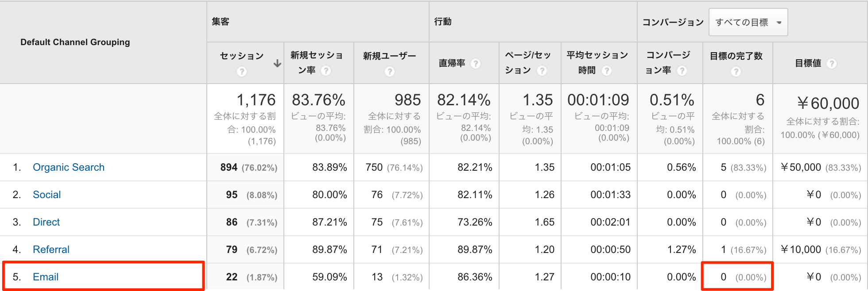868x291 pixels.
Task: Open the Direct channel link
Action: 46,222
